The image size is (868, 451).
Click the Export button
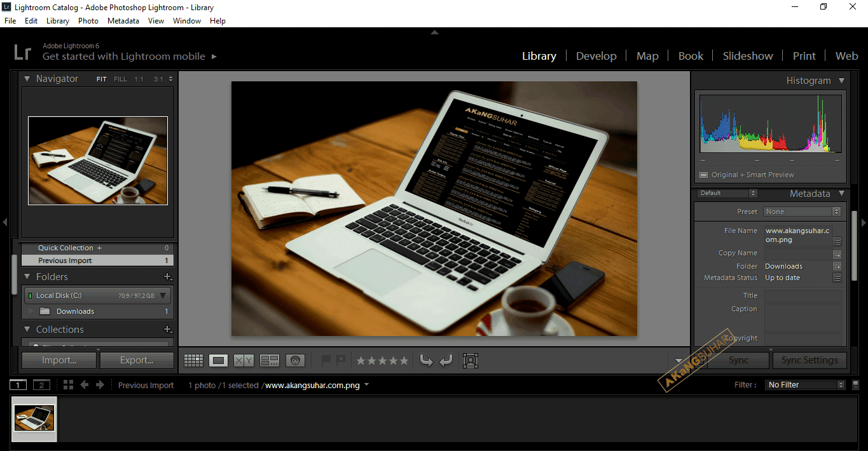tap(137, 360)
